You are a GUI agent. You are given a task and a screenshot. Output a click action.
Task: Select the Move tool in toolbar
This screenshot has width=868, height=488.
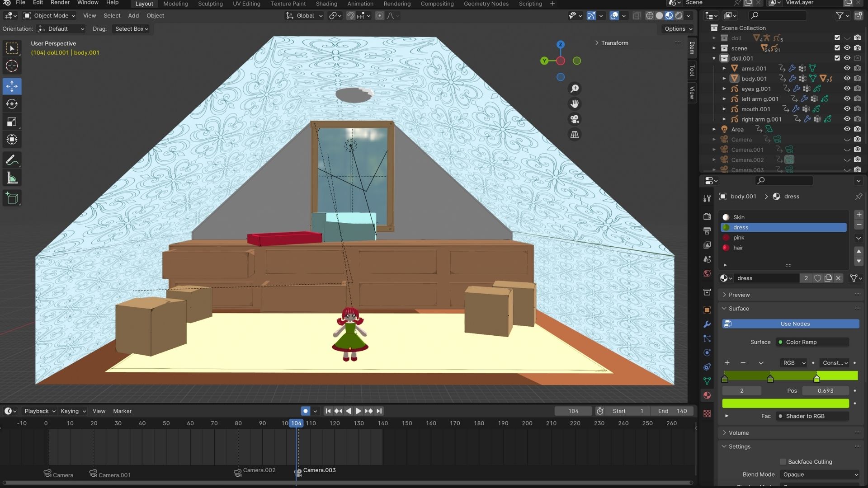point(12,86)
